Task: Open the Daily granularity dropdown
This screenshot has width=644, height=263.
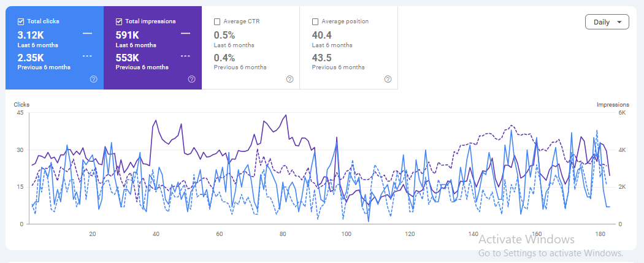Action: [x=607, y=22]
